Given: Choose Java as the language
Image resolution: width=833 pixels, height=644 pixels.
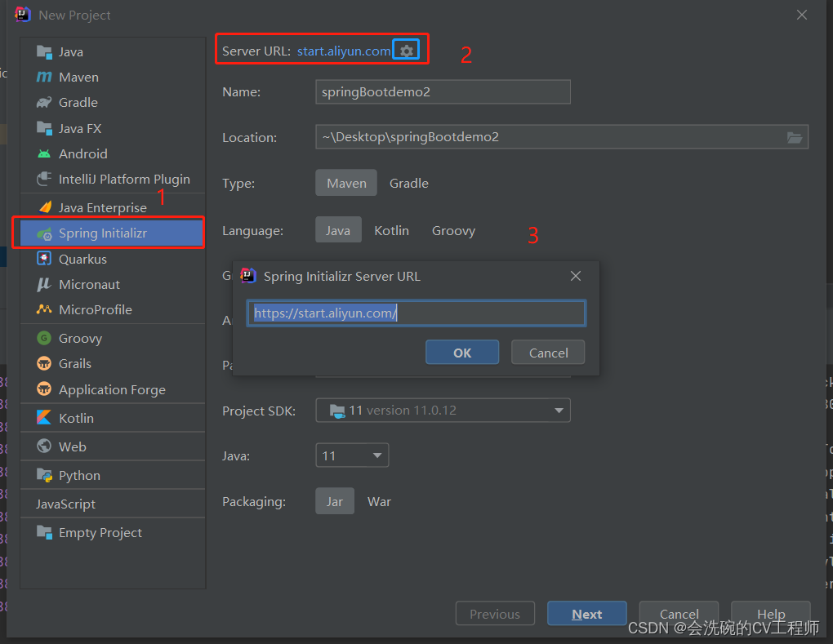Looking at the screenshot, I should click(338, 230).
